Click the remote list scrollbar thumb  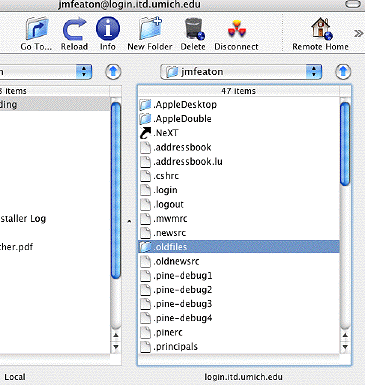(x=345, y=144)
